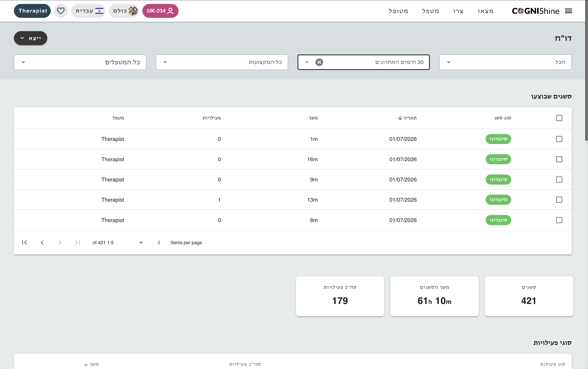Open the hamburger menu beside the CogniShine logo
Screen dimensions: 588x369
click(568, 11)
